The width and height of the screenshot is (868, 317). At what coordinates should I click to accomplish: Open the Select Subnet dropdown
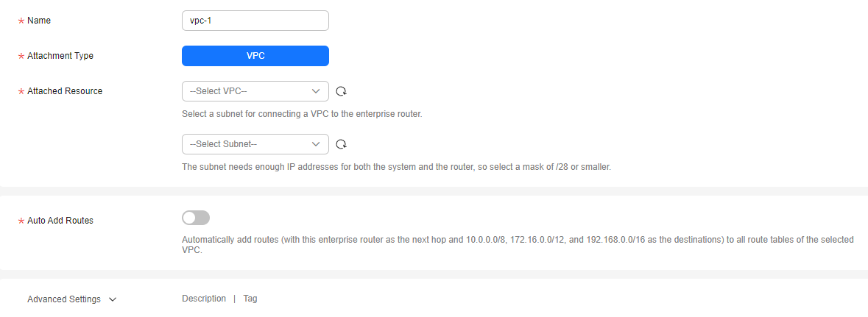click(255, 144)
